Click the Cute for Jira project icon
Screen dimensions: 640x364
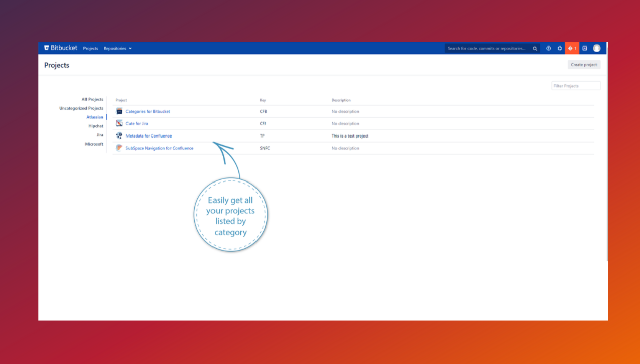click(118, 123)
